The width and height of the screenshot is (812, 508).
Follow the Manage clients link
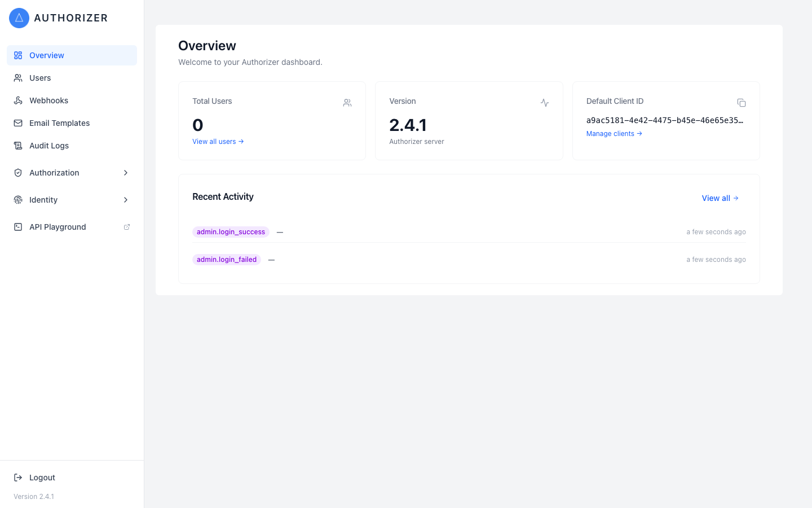point(614,134)
